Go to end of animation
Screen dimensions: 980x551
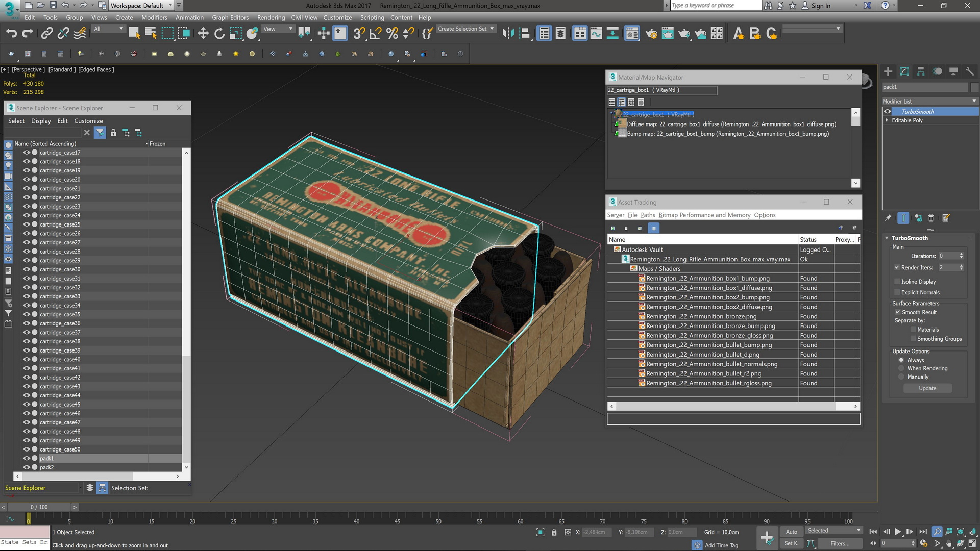click(x=923, y=532)
